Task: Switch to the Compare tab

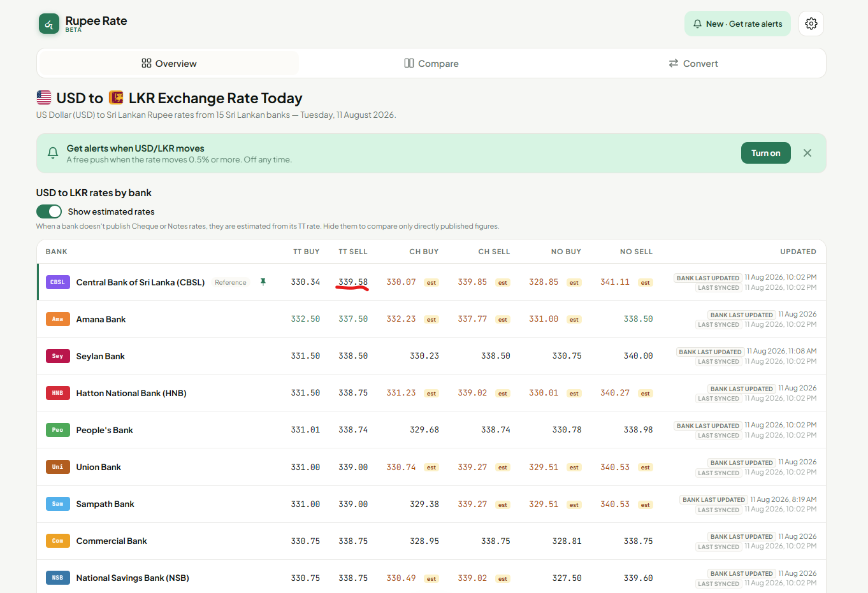Action: pos(431,64)
